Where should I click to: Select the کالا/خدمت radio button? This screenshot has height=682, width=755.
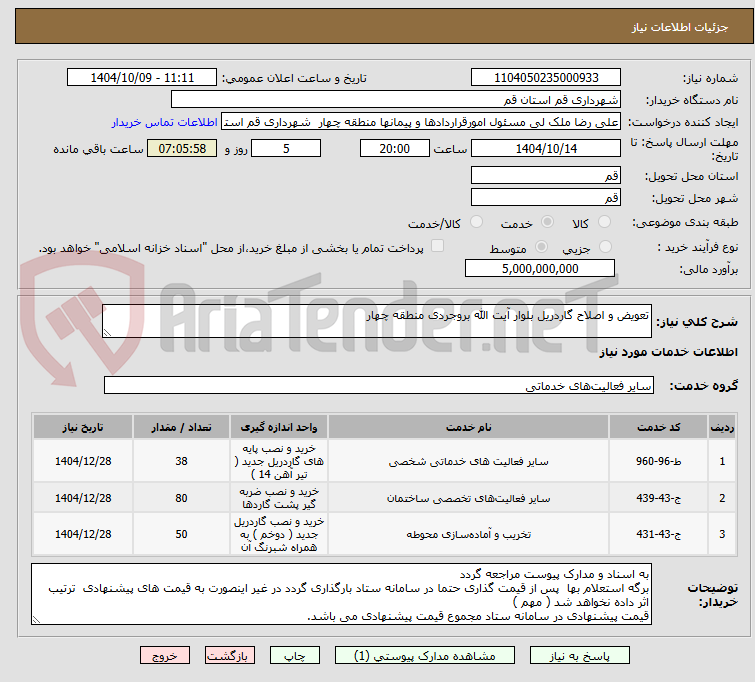click(x=476, y=222)
